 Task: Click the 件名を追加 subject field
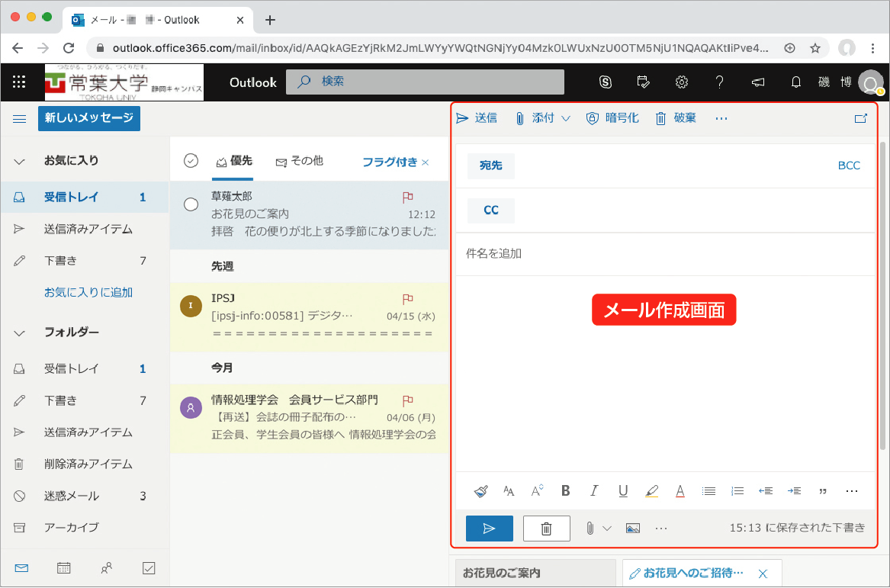[663, 253]
